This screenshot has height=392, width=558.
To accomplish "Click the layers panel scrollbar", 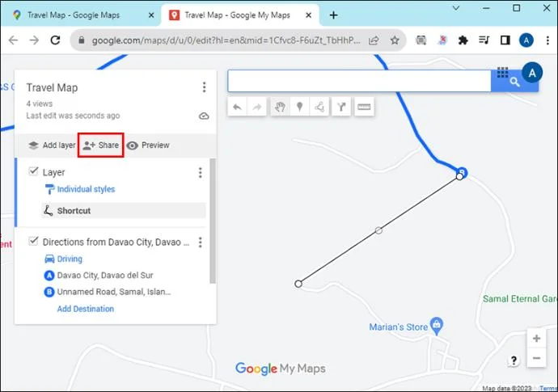I will click(213, 221).
